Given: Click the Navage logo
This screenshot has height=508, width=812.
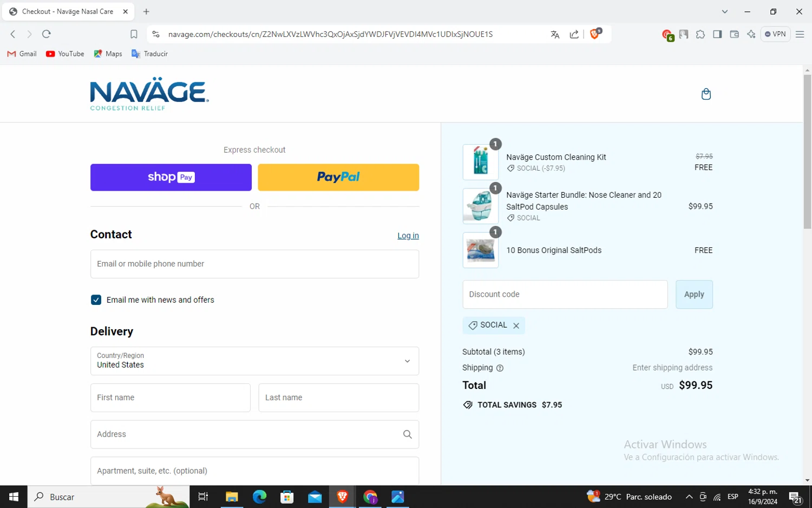Looking at the screenshot, I should click(149, 94).
